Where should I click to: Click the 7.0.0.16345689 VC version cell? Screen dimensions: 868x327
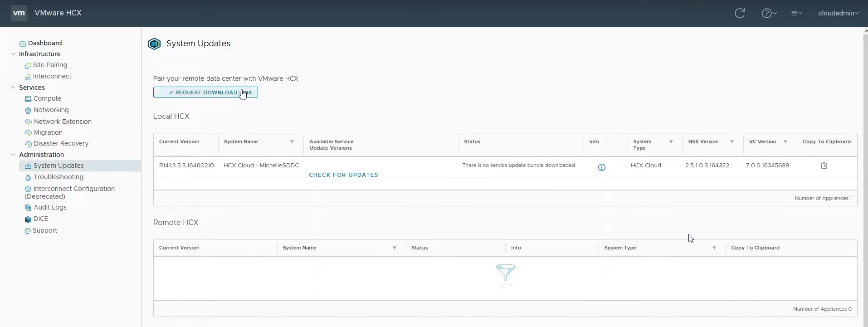point(767,166)
